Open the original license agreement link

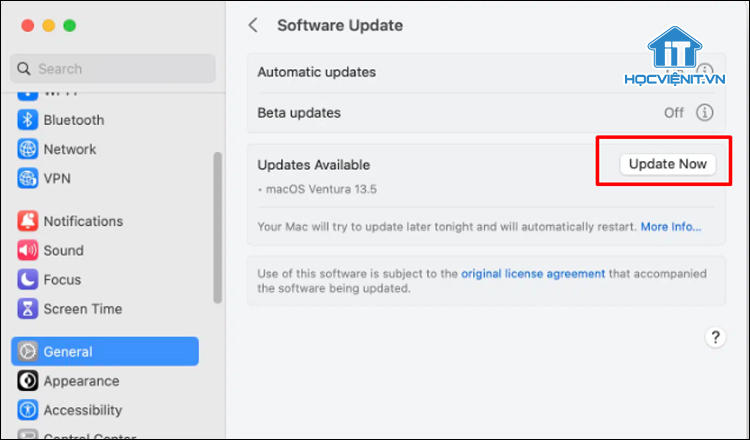(x=533, y=274)
